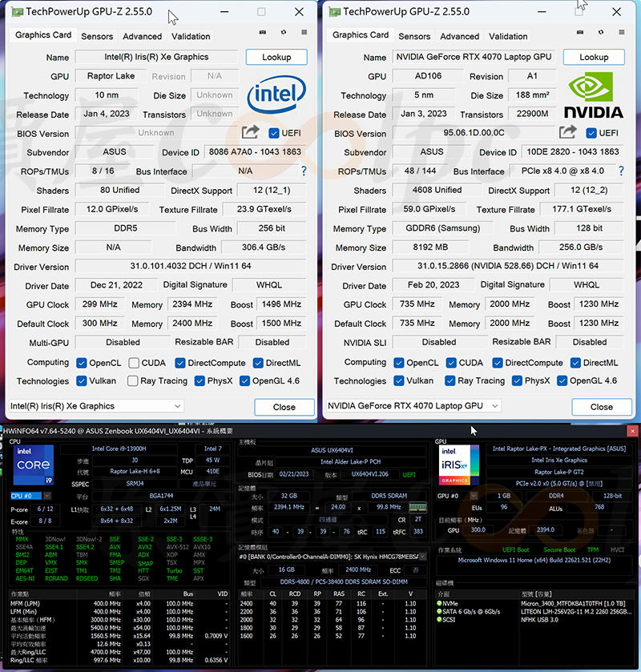Toggle Ray Tracing checkbox in NVIDIA GPU-Z window
This screenshot has height=672, width=641.
[x=450, y=381]
